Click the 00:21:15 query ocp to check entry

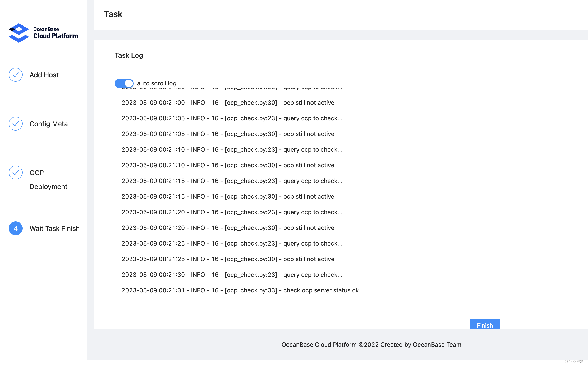pyautogui.click(x=232, y=181)
